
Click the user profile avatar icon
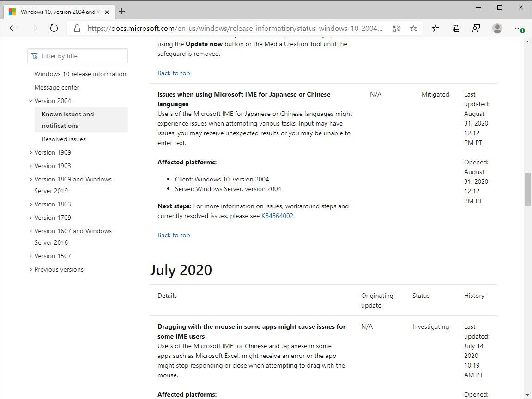(x=497, y=29)
